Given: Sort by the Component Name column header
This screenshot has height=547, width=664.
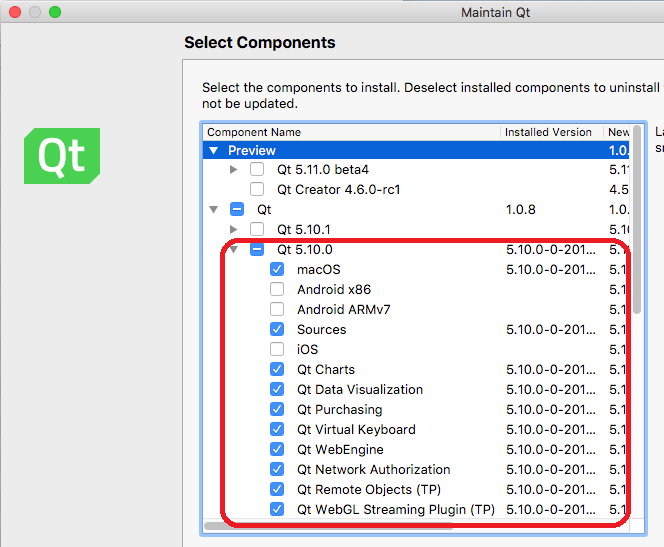Looking at the screenshot, I should (x=351, y=132).
